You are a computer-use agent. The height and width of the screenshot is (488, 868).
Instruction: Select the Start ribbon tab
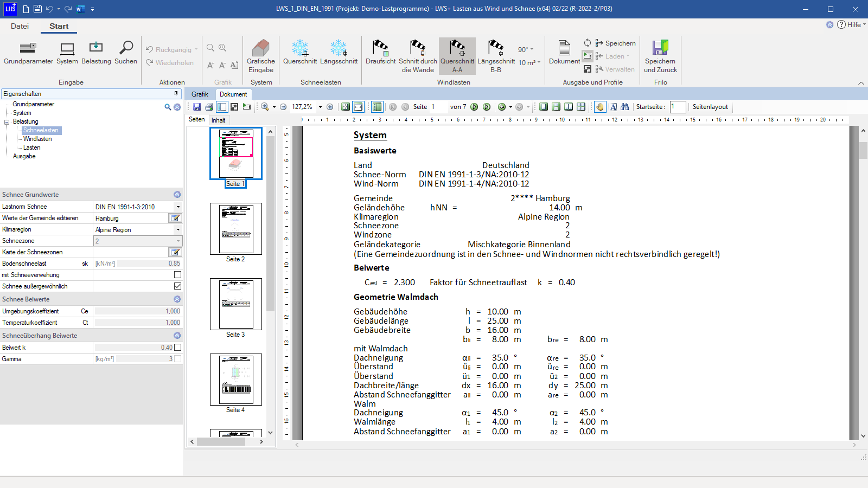pyautogui.click(x=59, y=26)
